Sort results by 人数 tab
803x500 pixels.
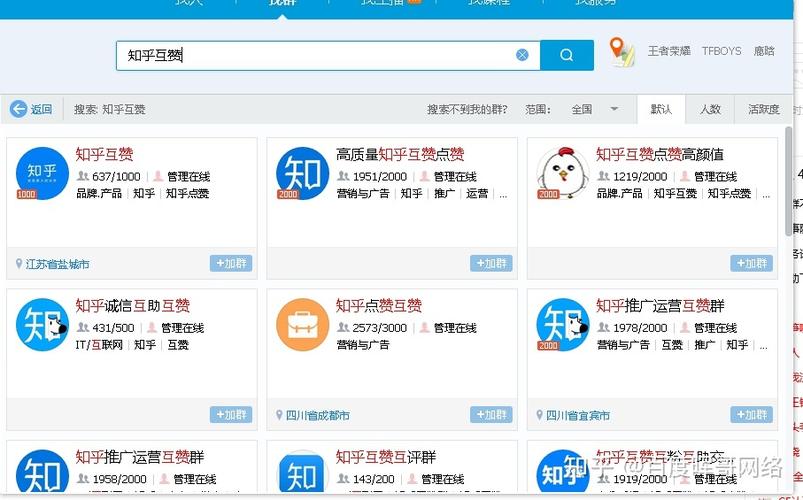click(710, 109)
